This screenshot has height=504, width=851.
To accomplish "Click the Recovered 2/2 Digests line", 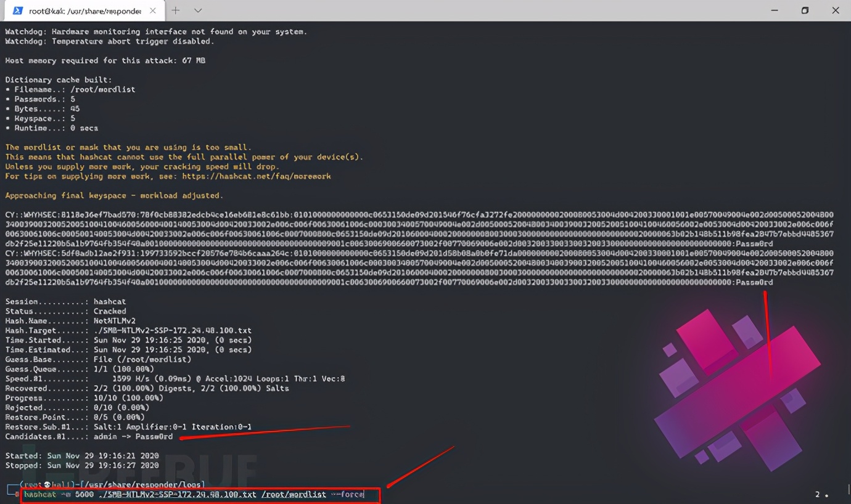I will point(147,388).
